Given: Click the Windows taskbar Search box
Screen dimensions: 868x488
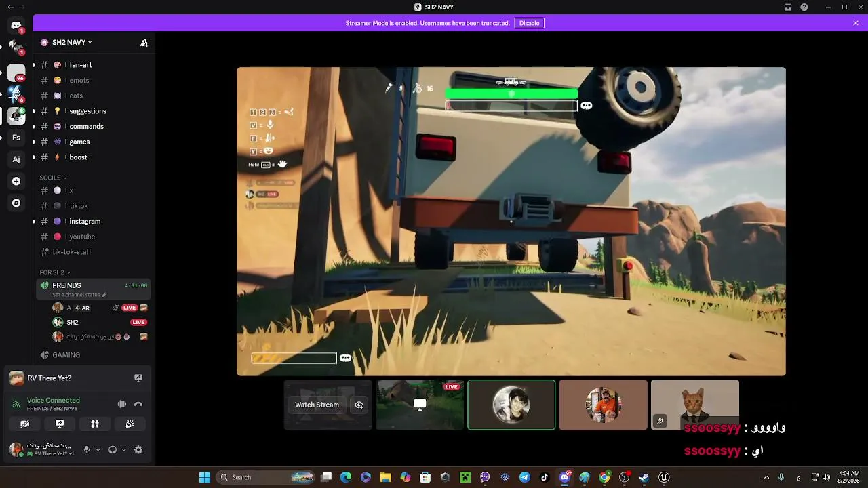Looking at the screenshot, I should click(x=267, y=477).
